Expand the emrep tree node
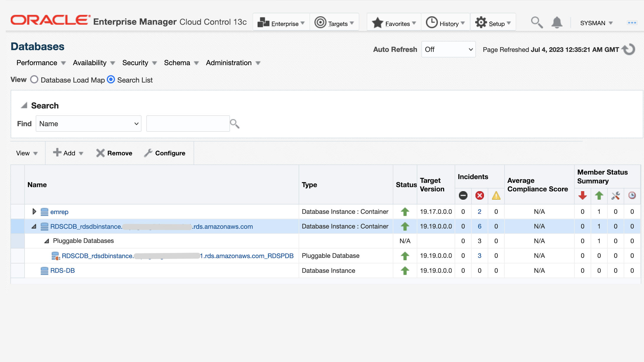644x362 pixels. 34,211
